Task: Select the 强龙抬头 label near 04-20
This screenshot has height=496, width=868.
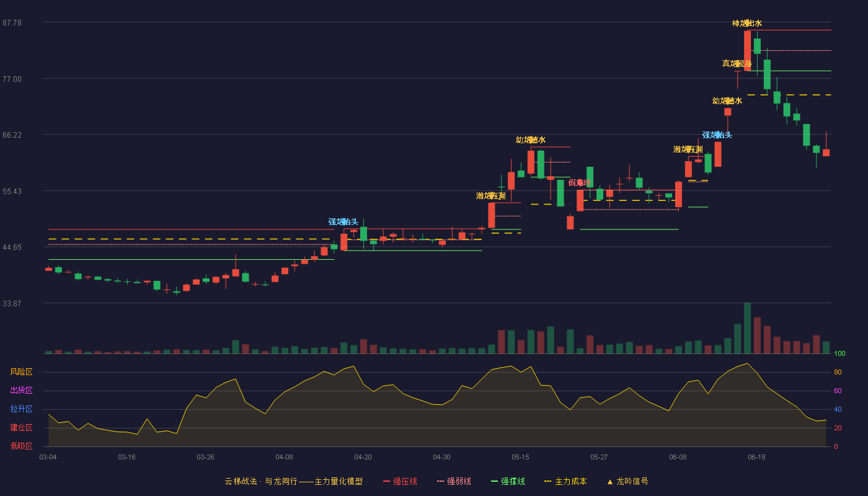Action: pos(343,221)
